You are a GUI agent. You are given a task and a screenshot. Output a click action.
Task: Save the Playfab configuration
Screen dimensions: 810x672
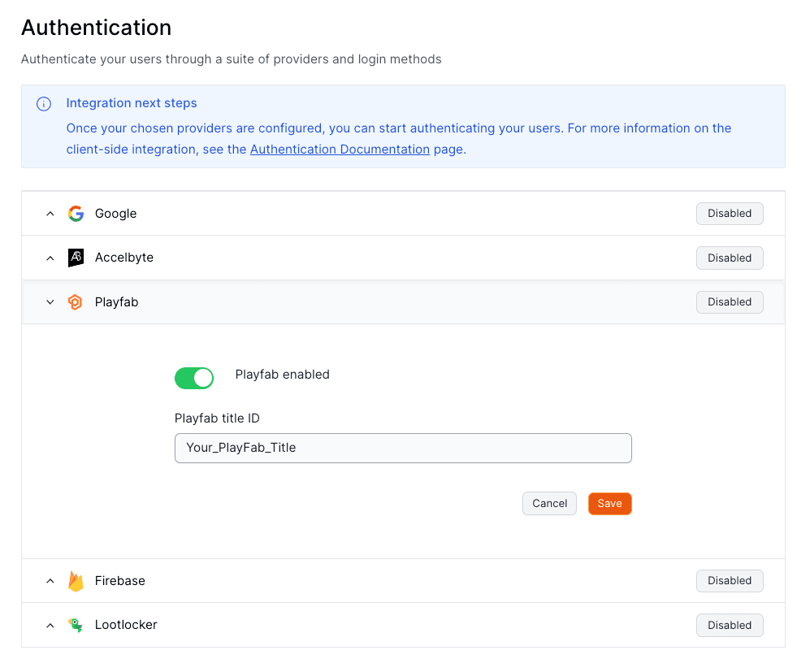609,503
